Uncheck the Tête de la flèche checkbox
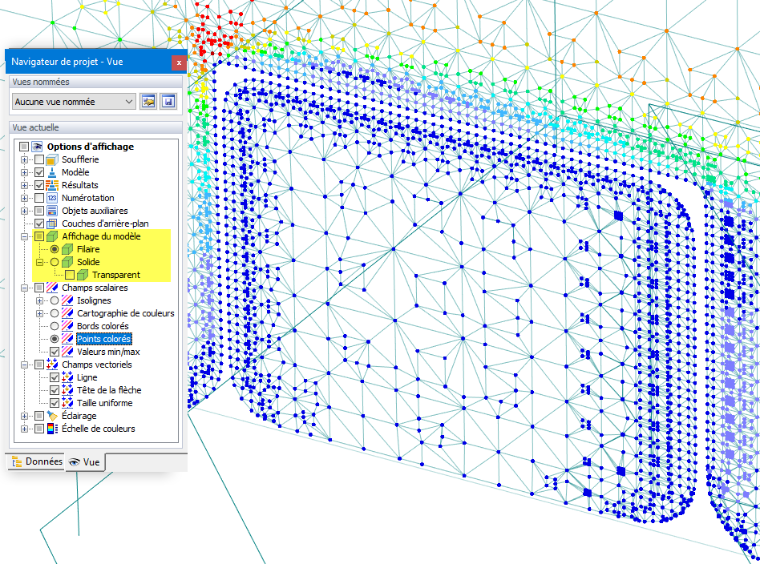Screen dimensions: 760x564 (x=55, y=390)
